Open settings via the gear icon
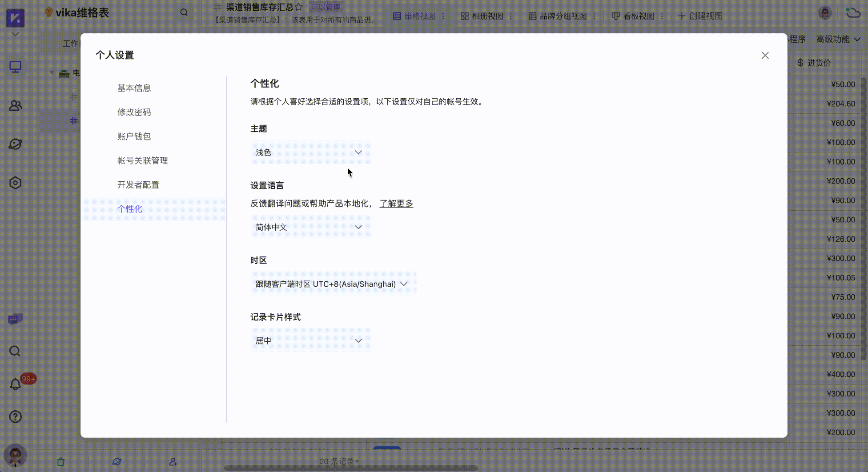The width and height of the screenshot is (868, 472). coord(15,182)
